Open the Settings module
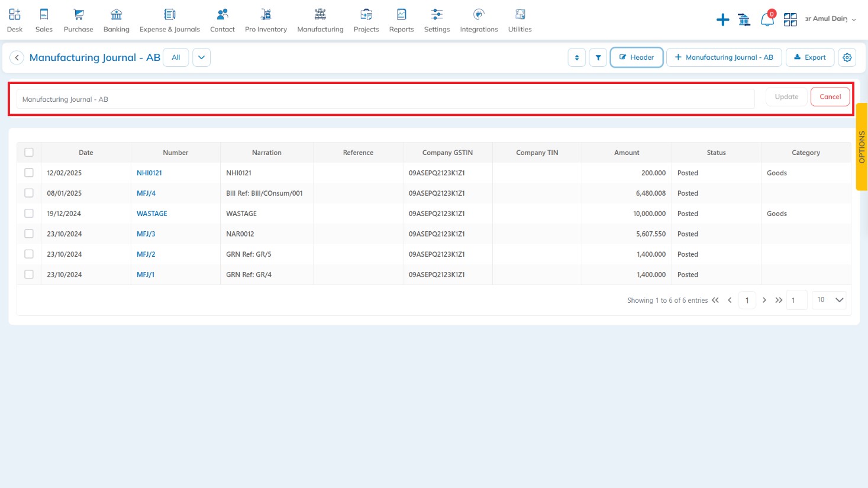Screen dimensions: 868x488 (x=437, y=20)
